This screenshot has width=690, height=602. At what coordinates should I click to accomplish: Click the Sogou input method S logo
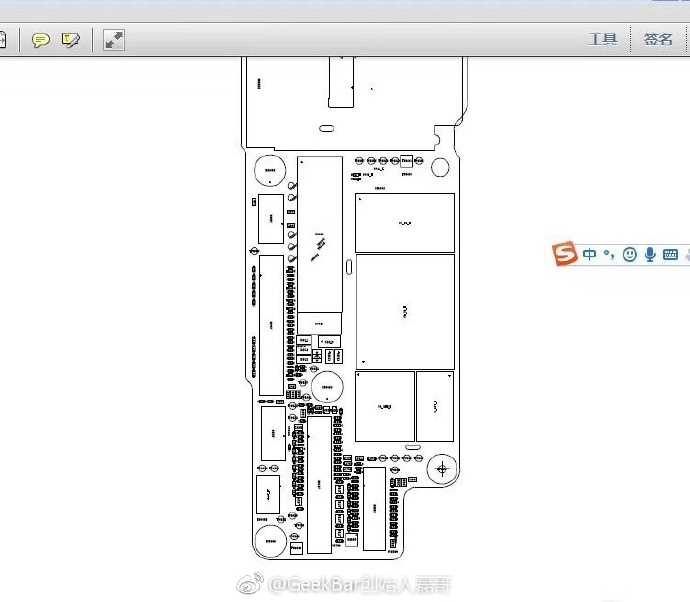[x=565, y=253]
